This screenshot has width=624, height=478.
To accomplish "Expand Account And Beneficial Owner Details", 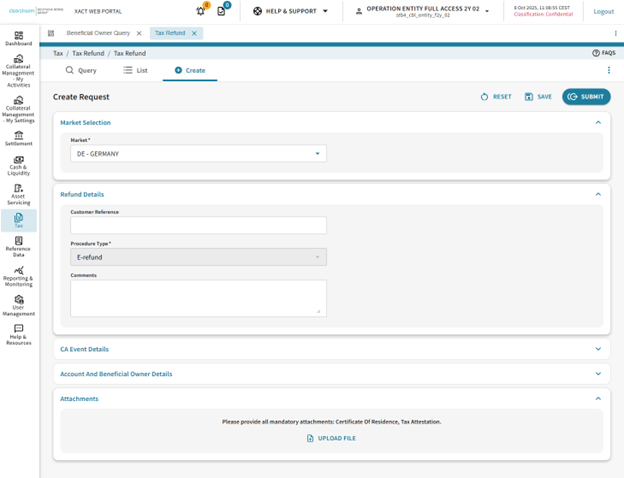I will click(598, 374).
